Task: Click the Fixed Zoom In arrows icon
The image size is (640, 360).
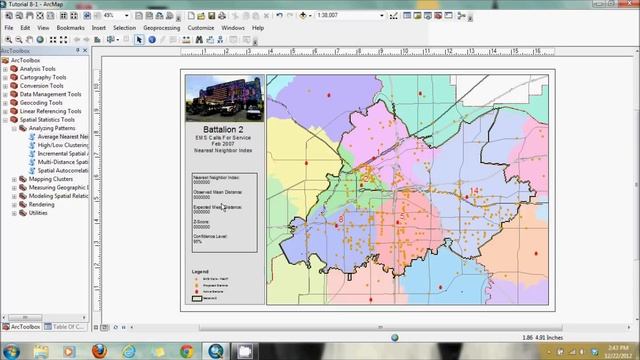Action: click(53, 40)
